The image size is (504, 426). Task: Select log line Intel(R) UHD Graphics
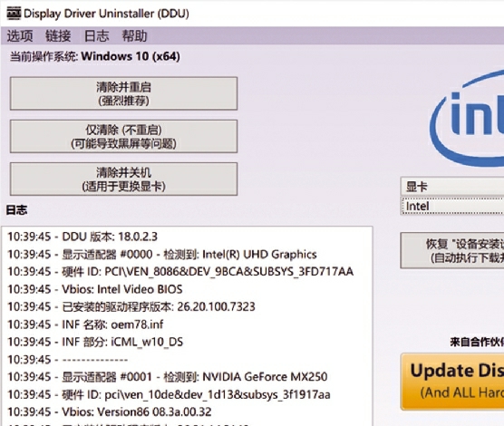[x=162, y=255]
